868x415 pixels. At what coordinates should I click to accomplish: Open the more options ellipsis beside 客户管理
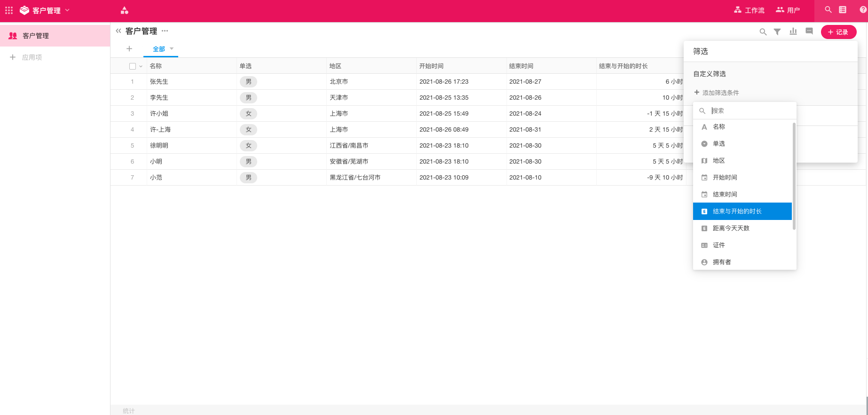[x=165, y=31]
